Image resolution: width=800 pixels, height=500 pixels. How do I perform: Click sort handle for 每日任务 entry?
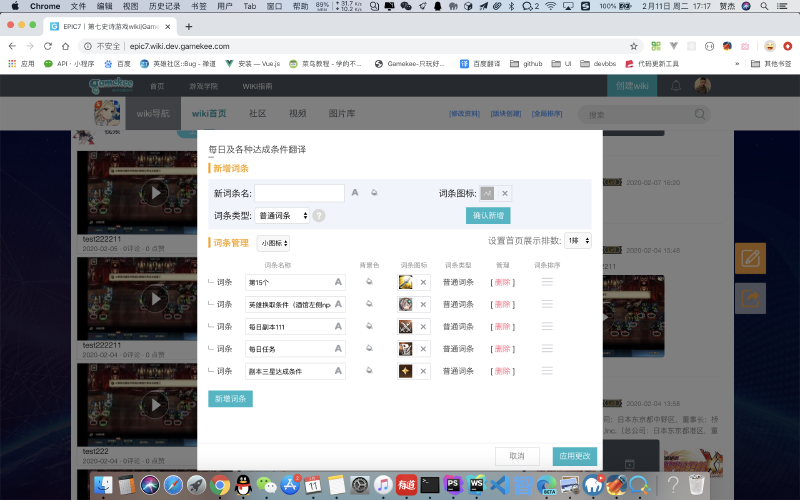[x=547, y=348]
